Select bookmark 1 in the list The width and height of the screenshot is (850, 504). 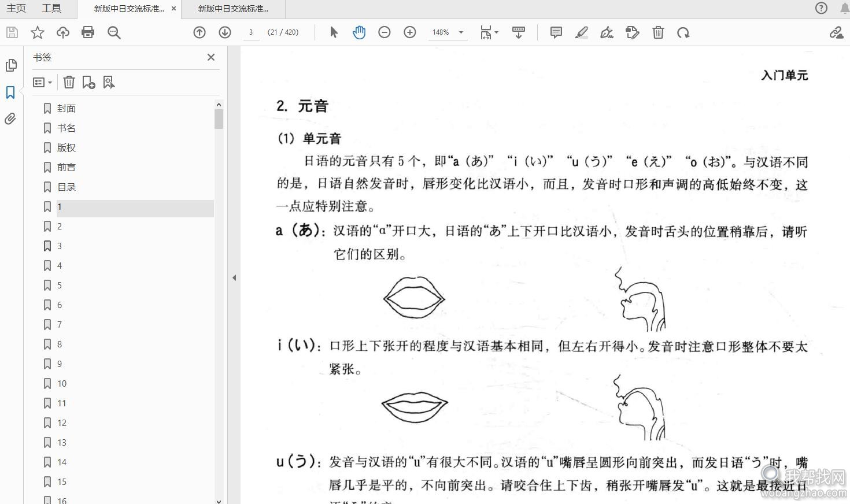(60, 207)
